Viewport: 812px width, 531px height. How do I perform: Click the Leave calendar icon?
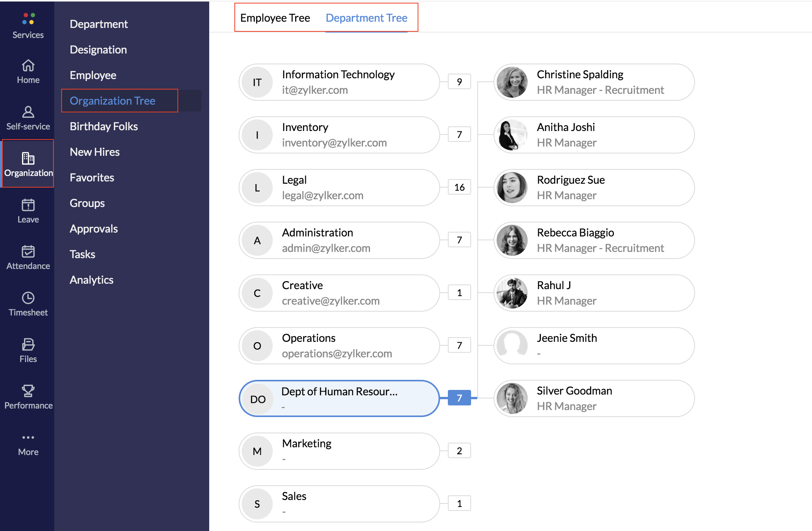pos(28,205)
